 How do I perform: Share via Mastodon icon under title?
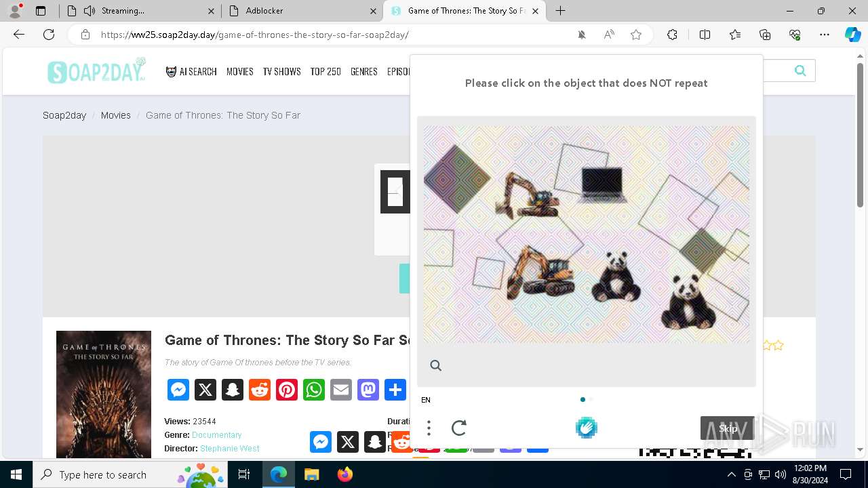point(368,390)
